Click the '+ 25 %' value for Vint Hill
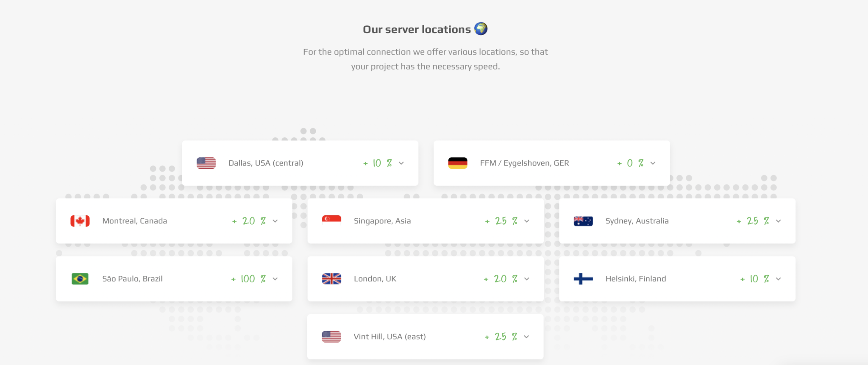 click(x=501, y=337)
